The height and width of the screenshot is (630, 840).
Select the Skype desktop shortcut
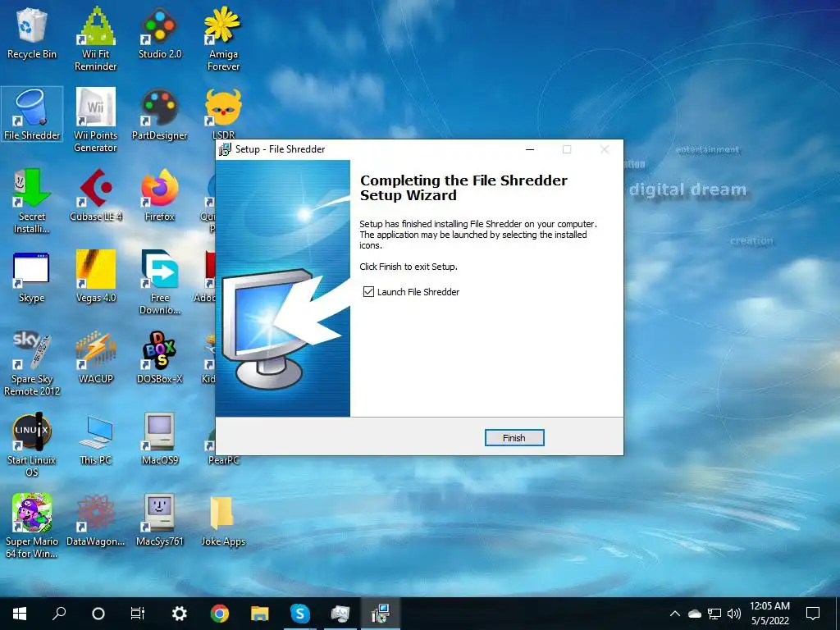pyautogui.click(x=32, y=277)
